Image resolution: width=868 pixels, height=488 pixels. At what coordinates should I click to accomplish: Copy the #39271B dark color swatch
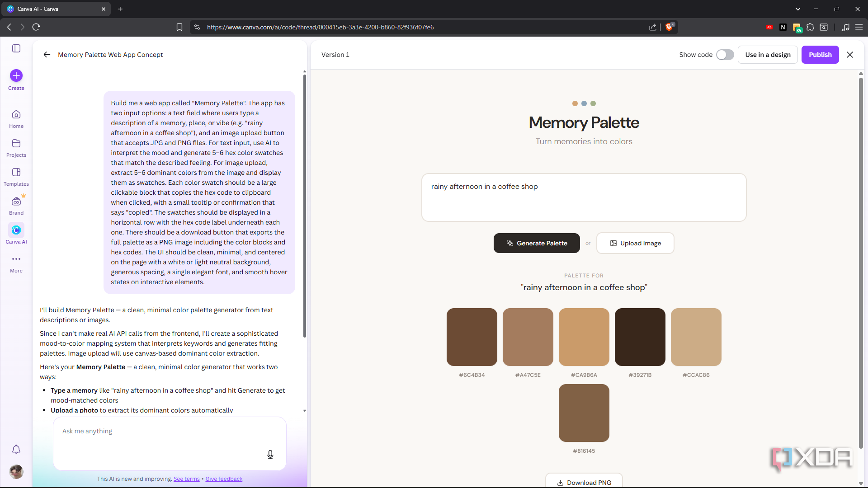pyautogui.click(x=640, y=337)
